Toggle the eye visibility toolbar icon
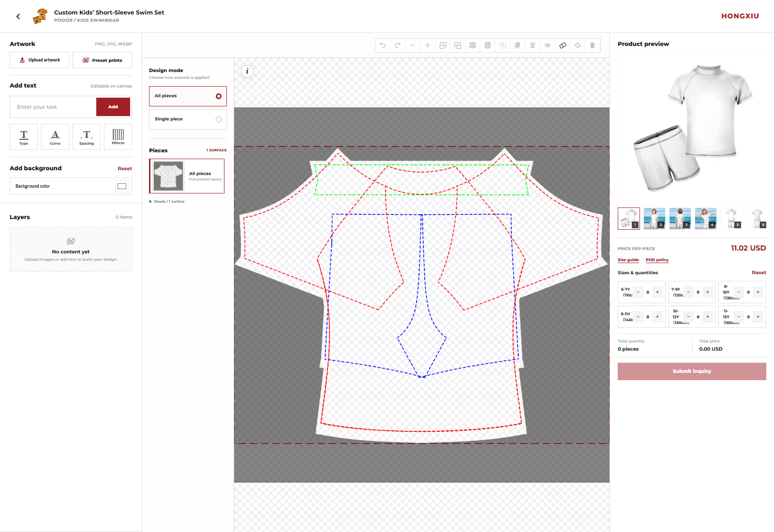Image resolution: width=774 pixels, height=532 pixels. [548, 45]
